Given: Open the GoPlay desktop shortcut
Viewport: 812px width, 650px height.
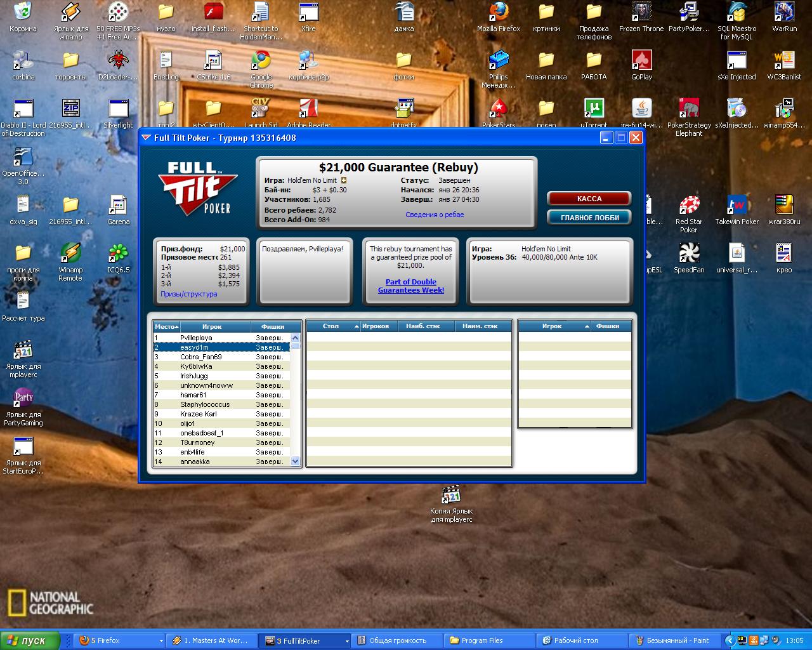Looking at the screenshot, I should pos(641,61).
